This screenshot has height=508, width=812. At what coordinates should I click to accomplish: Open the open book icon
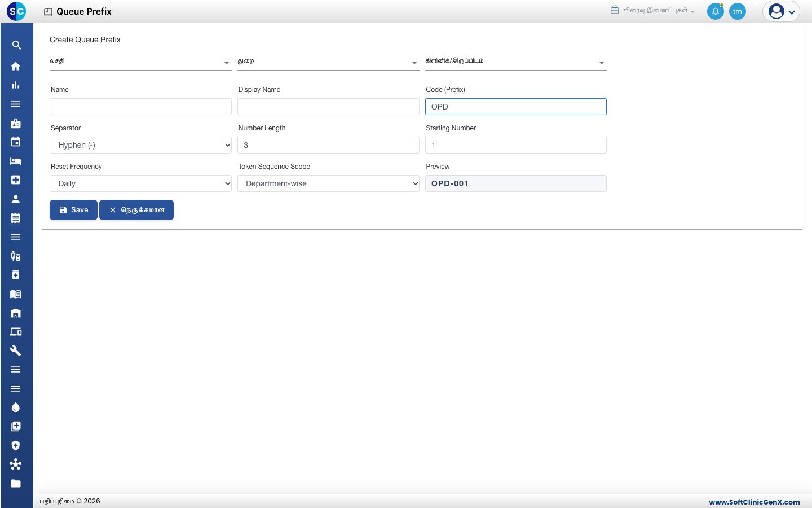[x=16, y=294]
